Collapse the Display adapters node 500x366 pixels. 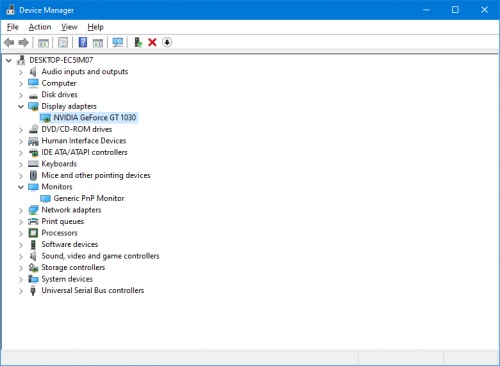[21, 106]
